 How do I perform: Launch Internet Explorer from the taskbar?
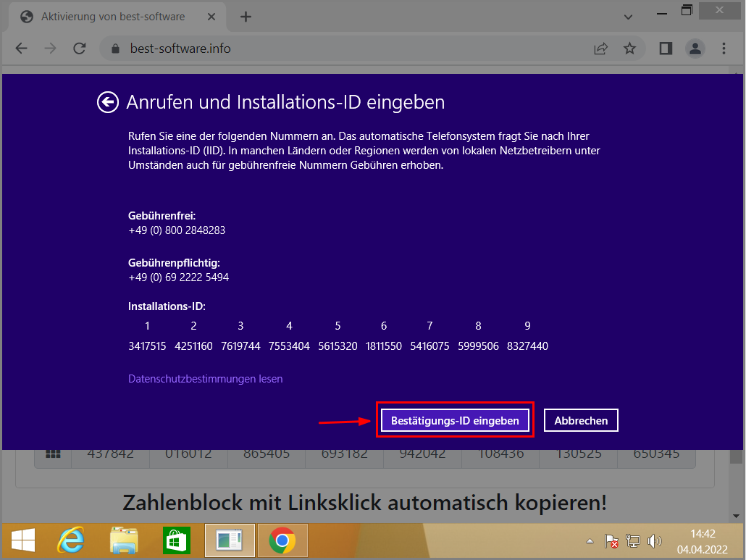(x=71, y=540)
